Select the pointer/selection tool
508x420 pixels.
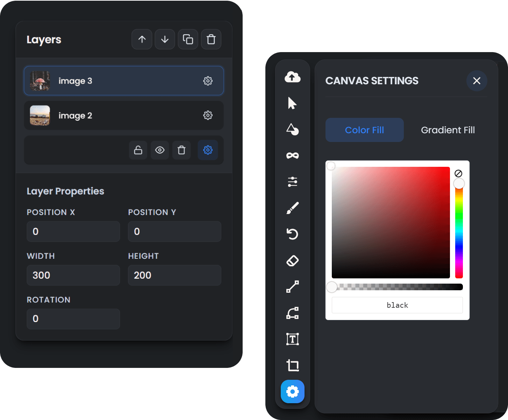(293, 104)
